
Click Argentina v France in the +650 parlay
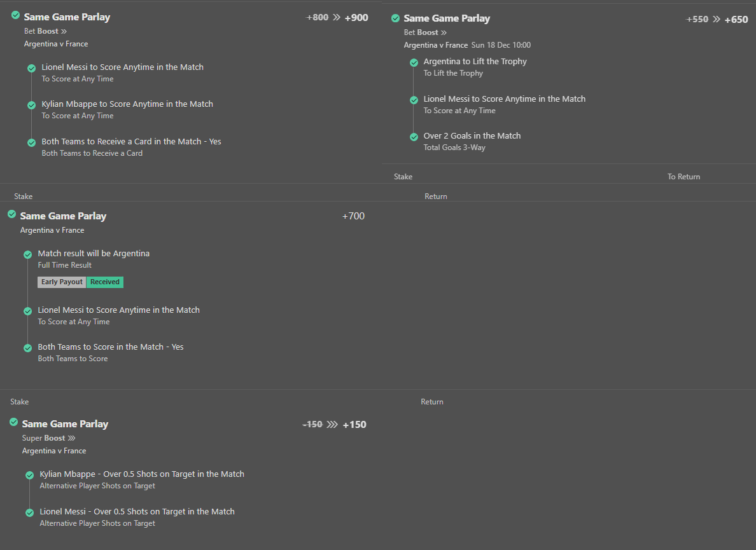tap(436, 45)
